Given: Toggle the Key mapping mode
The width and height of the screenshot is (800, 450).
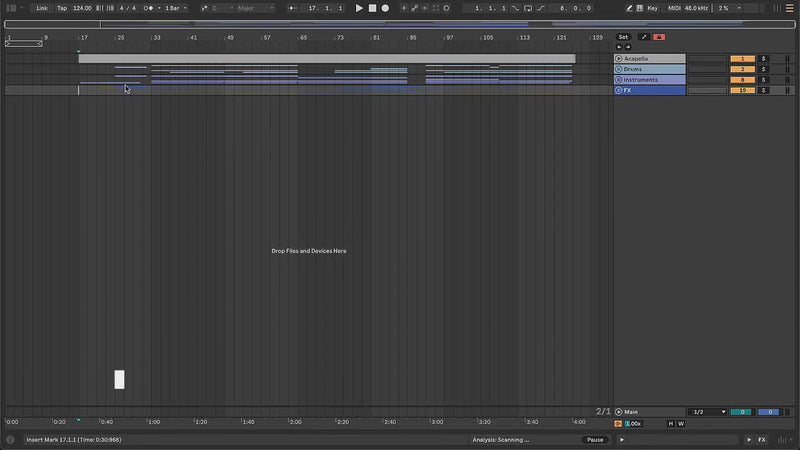Looking at the screenshot, I should coord(652,8).
